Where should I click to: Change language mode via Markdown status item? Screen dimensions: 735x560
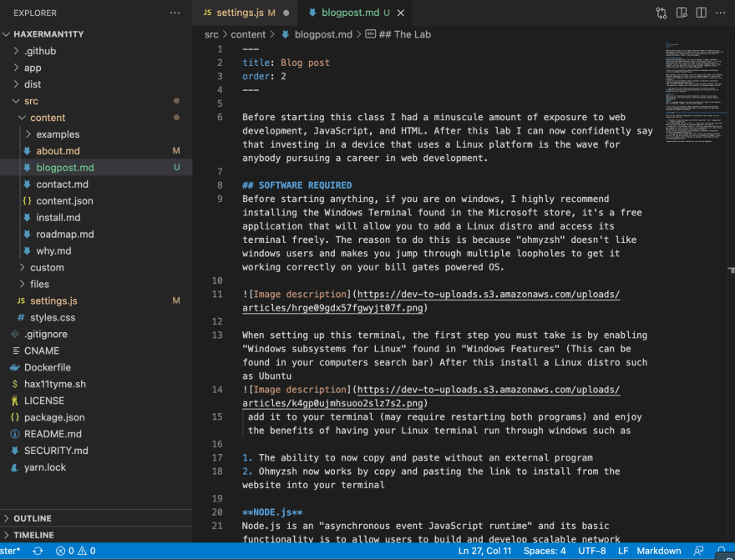pos(659,551)
